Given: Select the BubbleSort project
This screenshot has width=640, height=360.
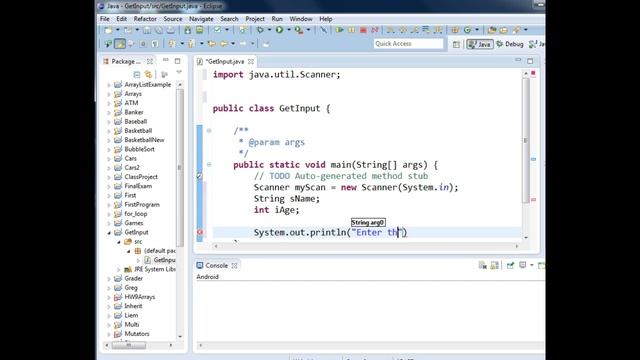Looking at the screenshot, I should click(x=139, y=149).
